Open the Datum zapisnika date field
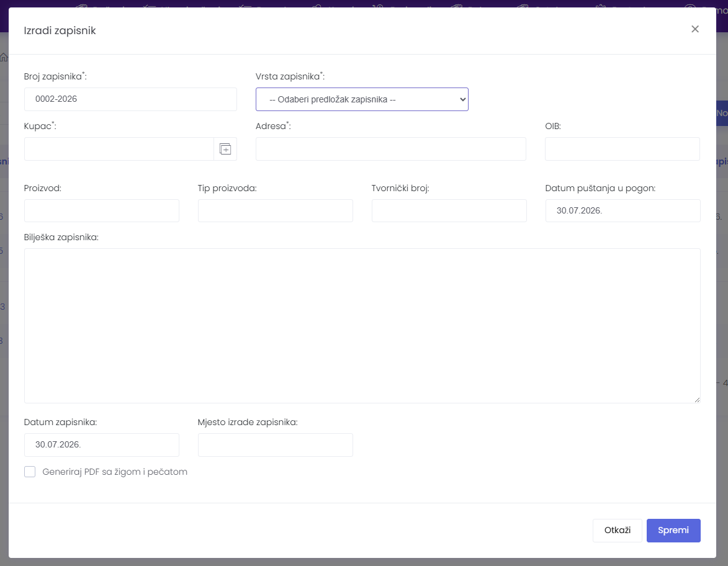This screenshot has width=728, height=566. tap(102, 445)
